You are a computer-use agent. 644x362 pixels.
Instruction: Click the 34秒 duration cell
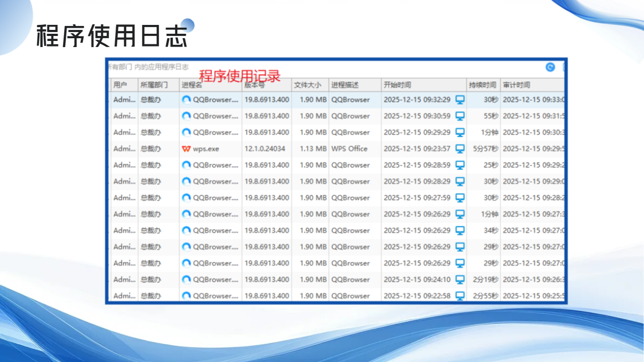click(x=491, y=231)
